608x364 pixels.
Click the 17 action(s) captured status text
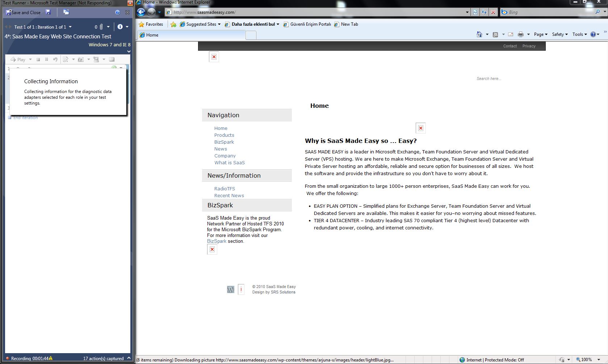coord(103,358)
